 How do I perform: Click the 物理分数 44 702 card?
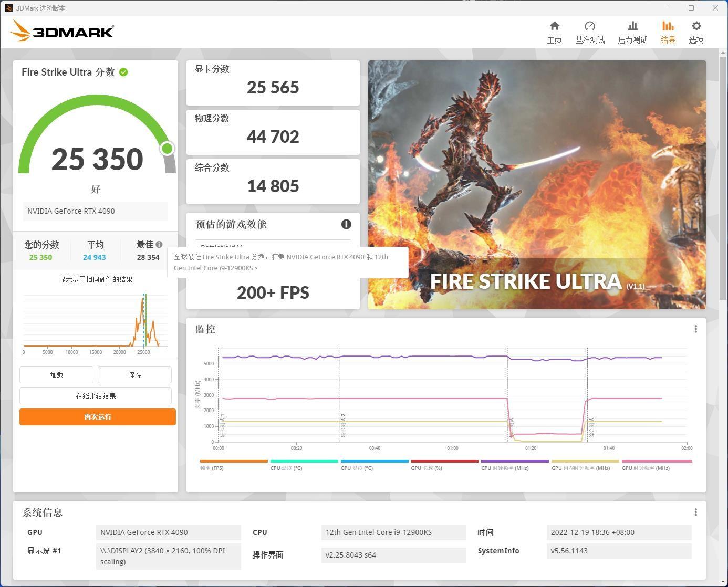coord(273,132)
